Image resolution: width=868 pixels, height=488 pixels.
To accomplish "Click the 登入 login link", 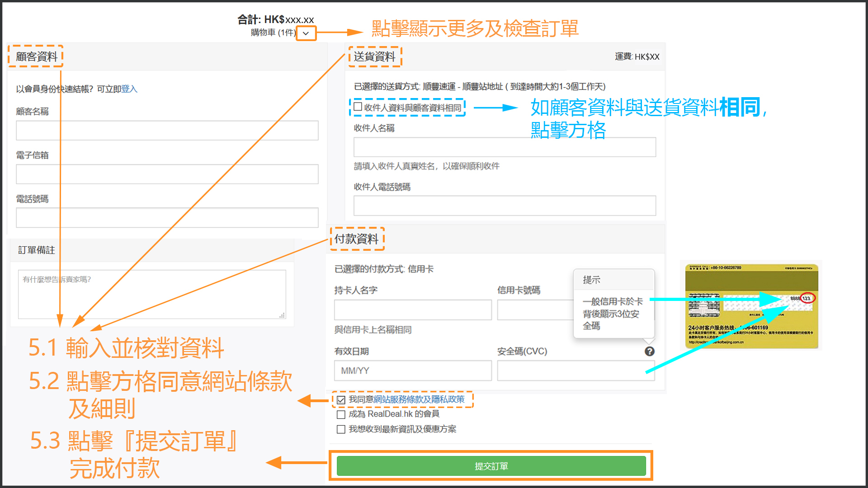I will pyautogui.click(x=129, y=89).
